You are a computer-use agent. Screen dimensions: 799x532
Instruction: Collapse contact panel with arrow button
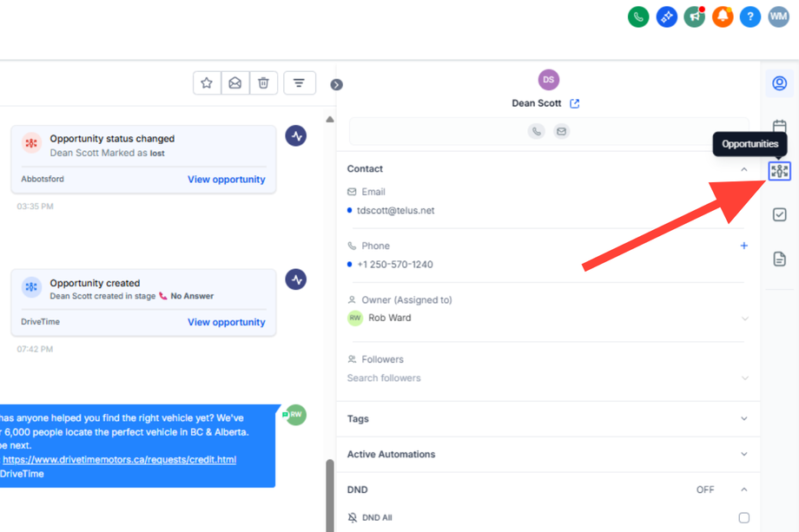336,84
